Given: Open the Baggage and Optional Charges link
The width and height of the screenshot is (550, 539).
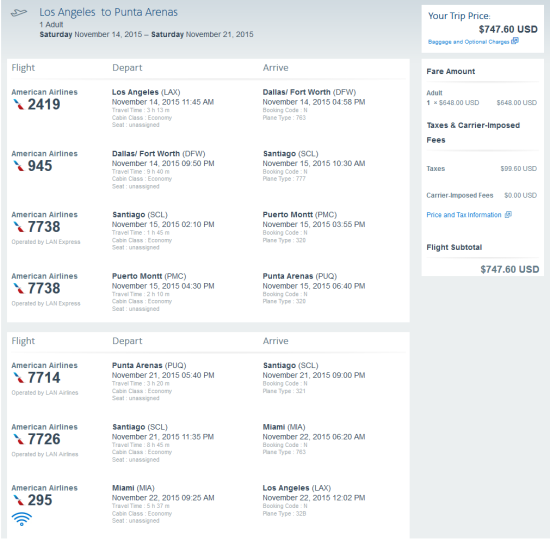Looking at the screenshot, I should 468,42.
